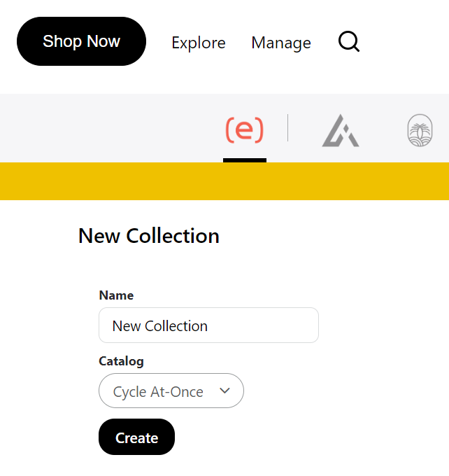Click the black underline below (e) tab
449x476 pixels.
(x=244, y=160)
